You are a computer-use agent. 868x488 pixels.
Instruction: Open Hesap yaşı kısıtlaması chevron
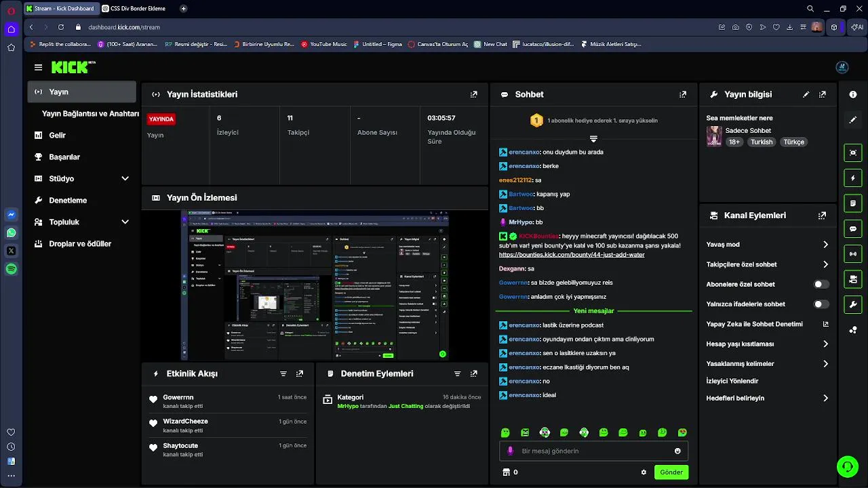[825, 344]
